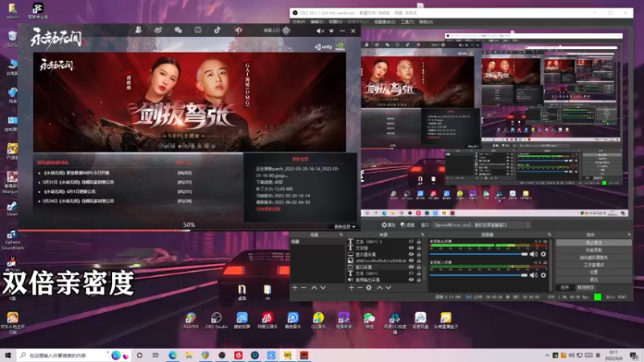Open desktop audio gear settings in mixer

(x=543, y=254)
